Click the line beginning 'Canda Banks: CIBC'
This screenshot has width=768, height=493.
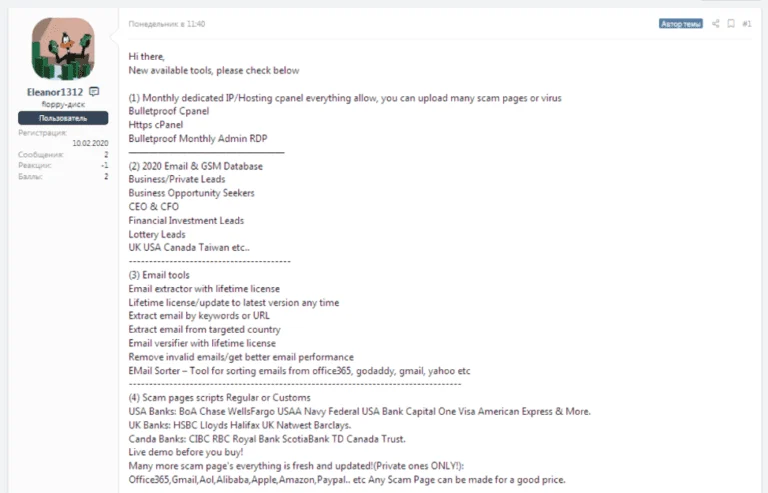(267, 439)
